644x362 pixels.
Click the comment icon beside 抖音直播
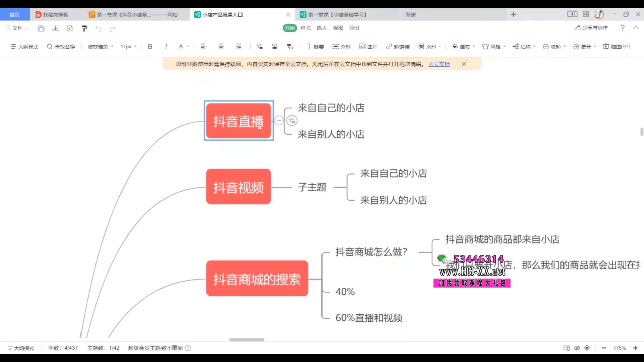coord(292,120)
